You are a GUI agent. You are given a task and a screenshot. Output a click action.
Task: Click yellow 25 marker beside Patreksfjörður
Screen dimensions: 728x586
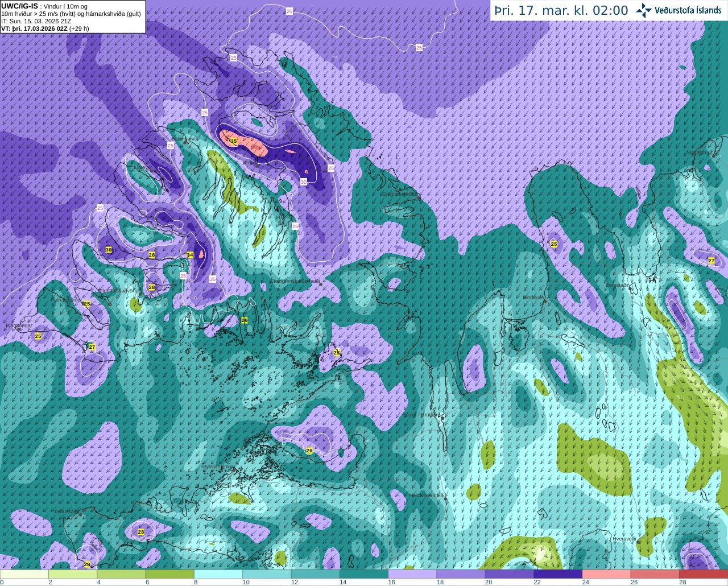click(x=87, y=304)
